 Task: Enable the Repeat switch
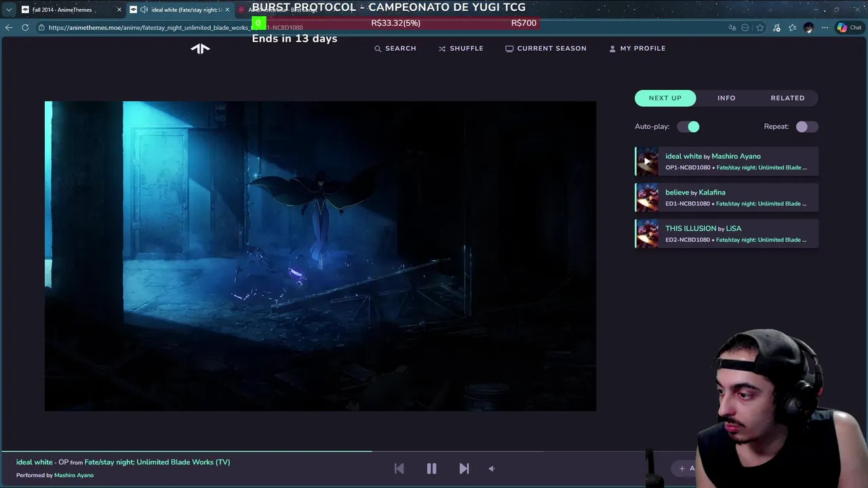(807, 127)
